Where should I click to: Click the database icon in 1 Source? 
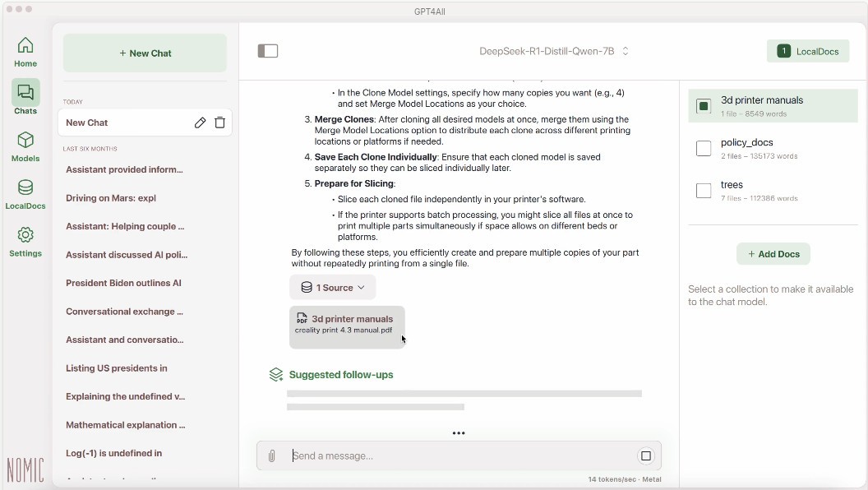[x=306, y=288]
